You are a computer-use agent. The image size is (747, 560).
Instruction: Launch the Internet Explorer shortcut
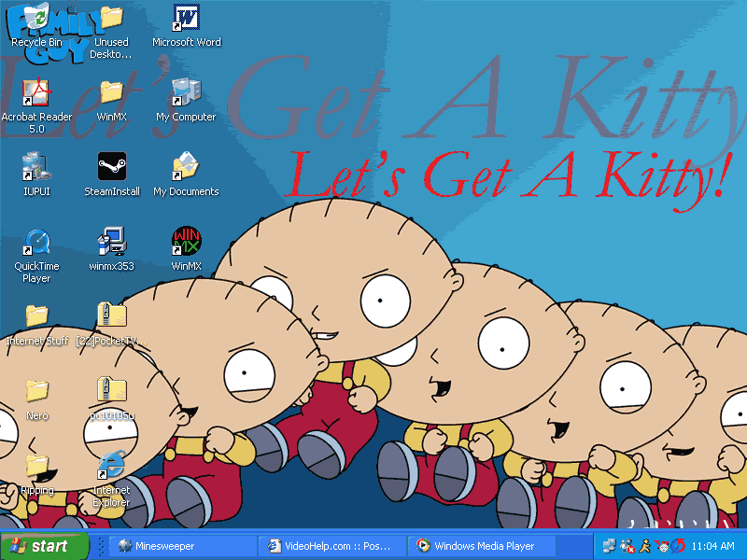[112, 480]
